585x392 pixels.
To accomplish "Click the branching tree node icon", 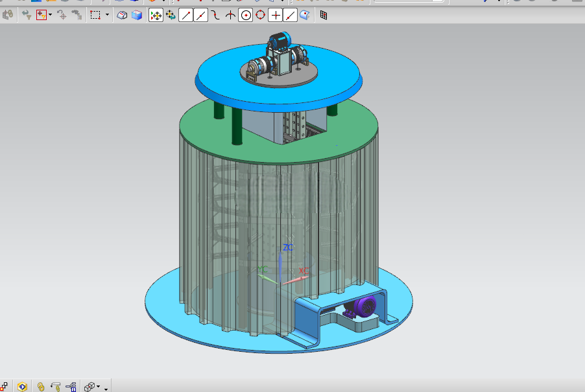I will point(71,387).
